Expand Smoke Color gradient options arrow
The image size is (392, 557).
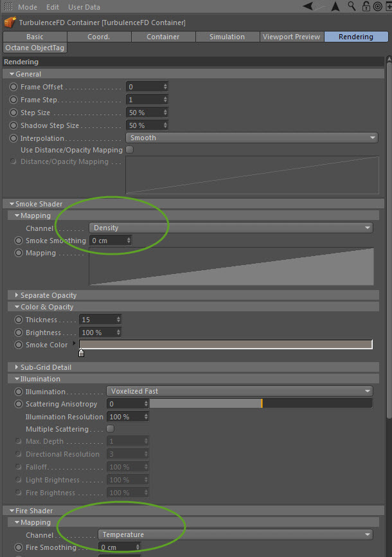coord(74,343)
